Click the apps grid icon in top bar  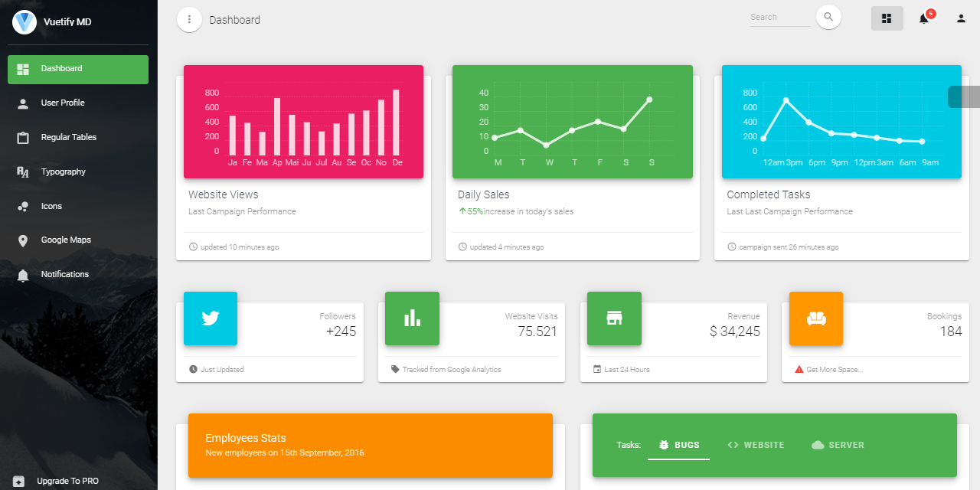(887, 18)
